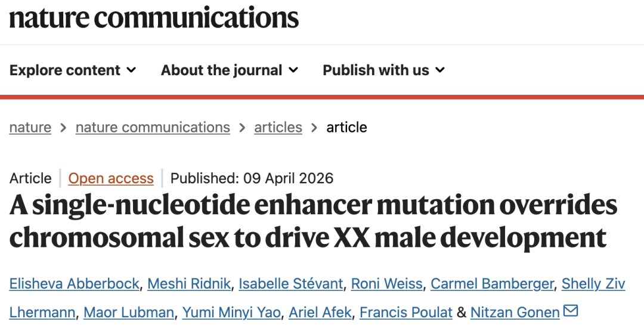Click the Open access link
The image size is (644, 331).
(111, 178)
